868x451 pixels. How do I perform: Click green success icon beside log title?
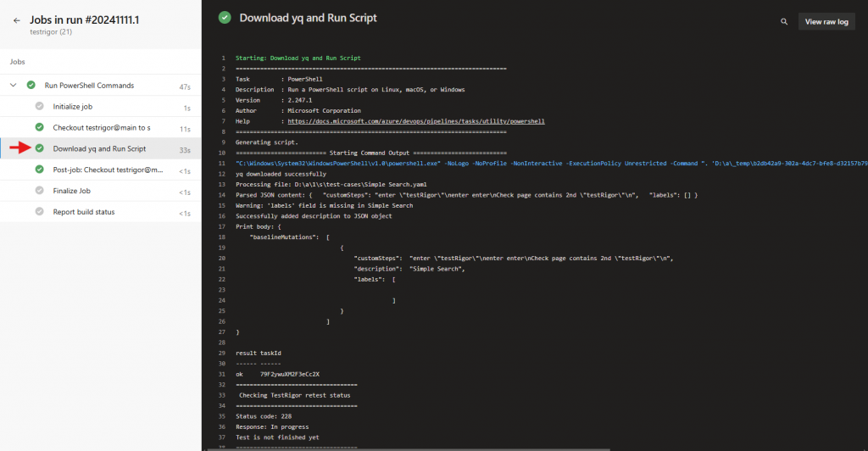point(225,17)
